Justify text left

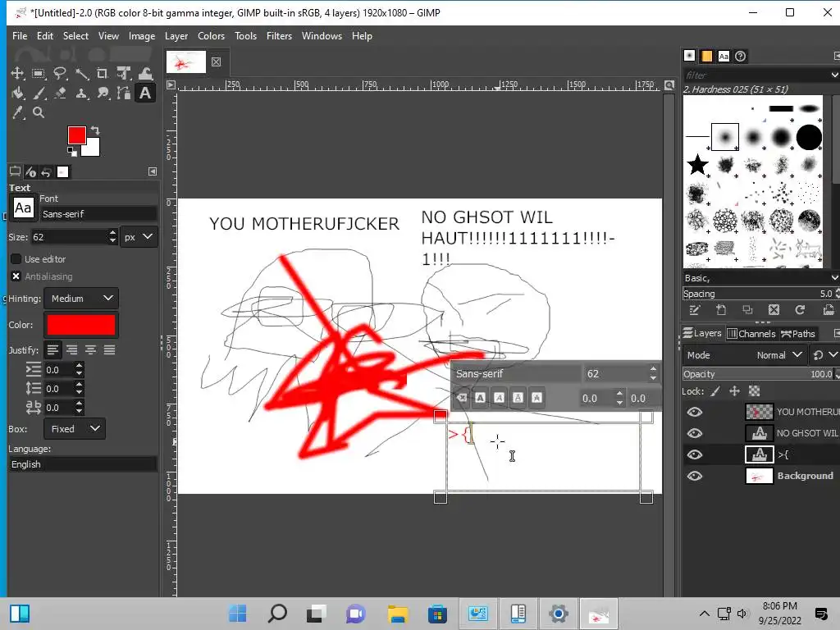pyautogui.click(x=52, y=350)
